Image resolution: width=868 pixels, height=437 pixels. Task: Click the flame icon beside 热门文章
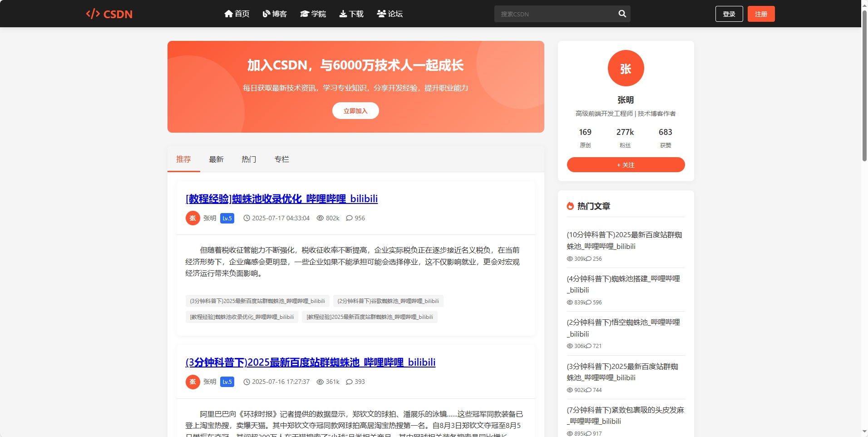[570, 206]
